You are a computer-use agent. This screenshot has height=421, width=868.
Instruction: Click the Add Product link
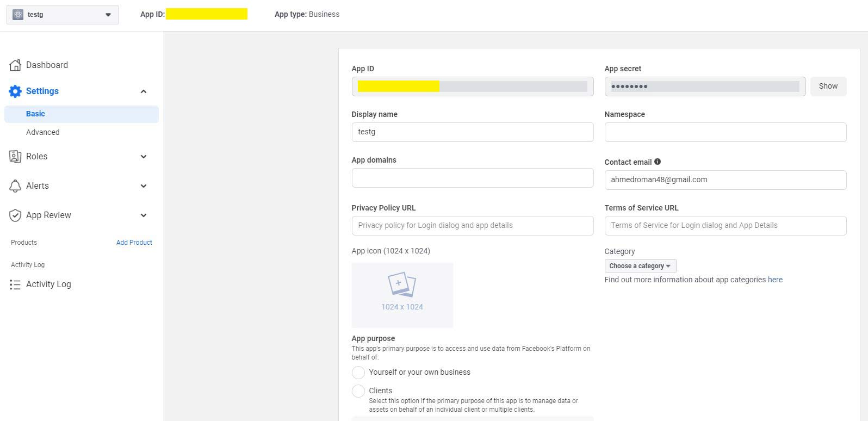click(x=134, y=243)
